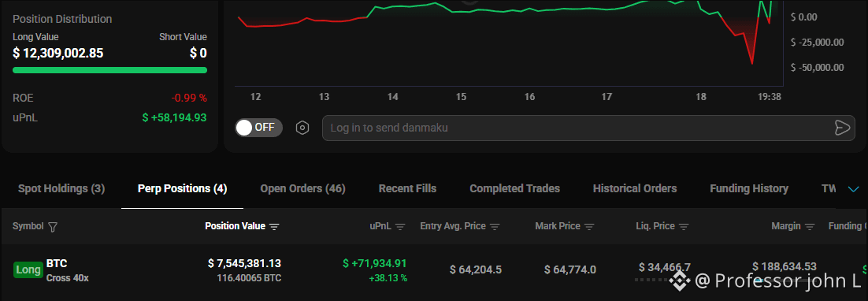This screenshot has height=301, width=868.
Task: Sort by Liq. Price column
Action: (662, 226)
